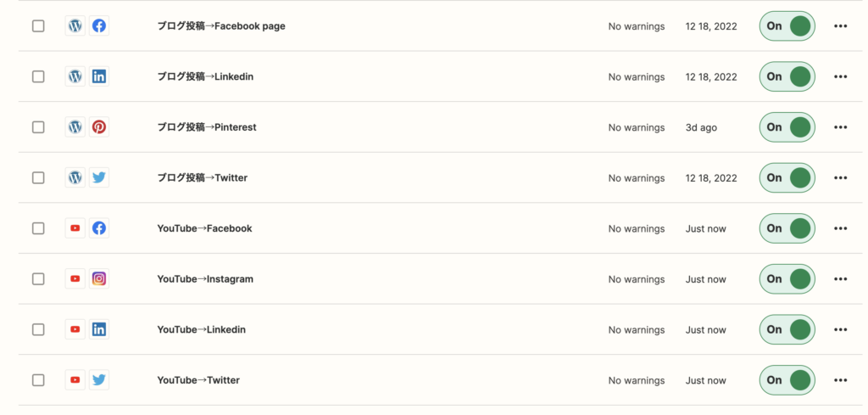The image size is (868, 415).
Task: Click the LinkedIn icon in the ブログ投稿→Linkedin row
Action: 99,76
